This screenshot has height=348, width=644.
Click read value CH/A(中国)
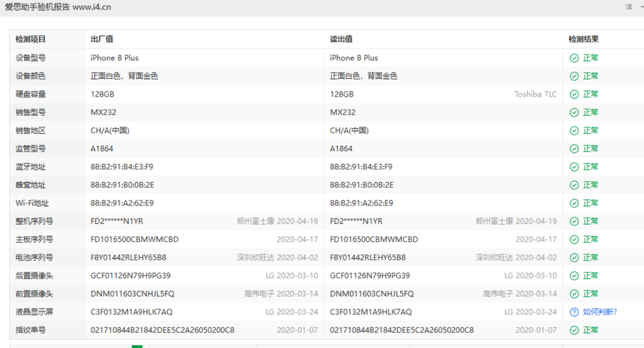click(349, 130)
